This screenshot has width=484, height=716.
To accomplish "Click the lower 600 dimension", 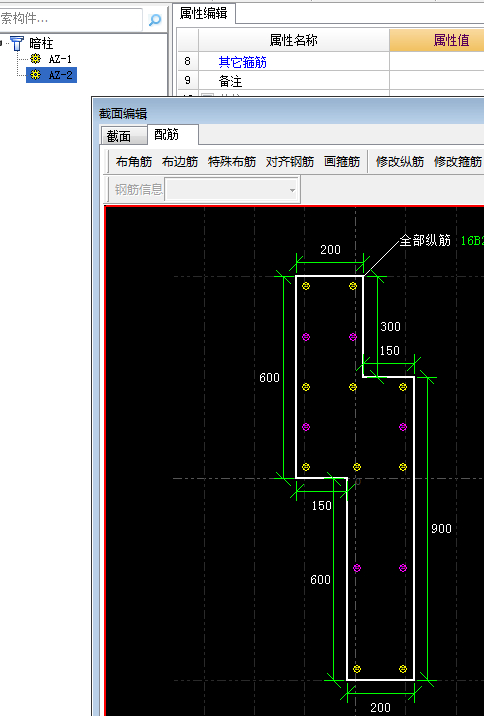I will pos(321,579).
